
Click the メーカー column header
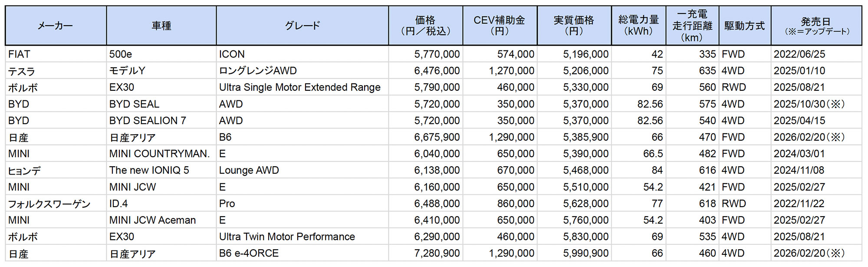pos(55,26)
